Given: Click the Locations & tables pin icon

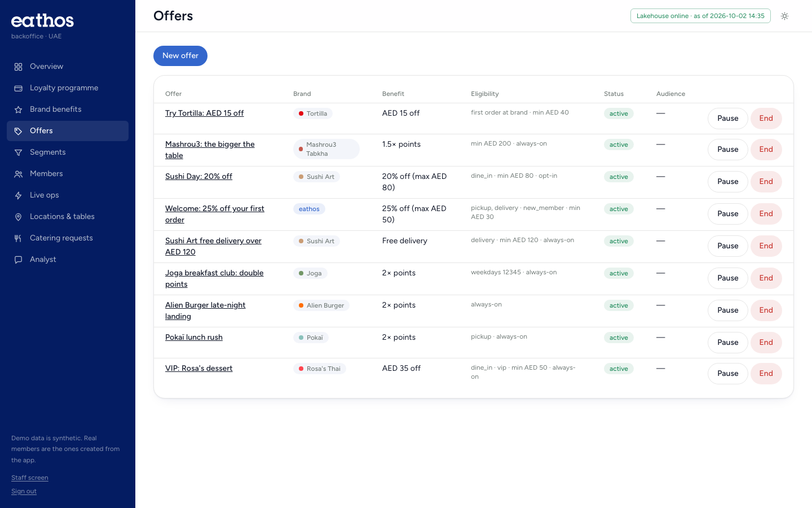Looking at the screenshot, I should [18, 217].
